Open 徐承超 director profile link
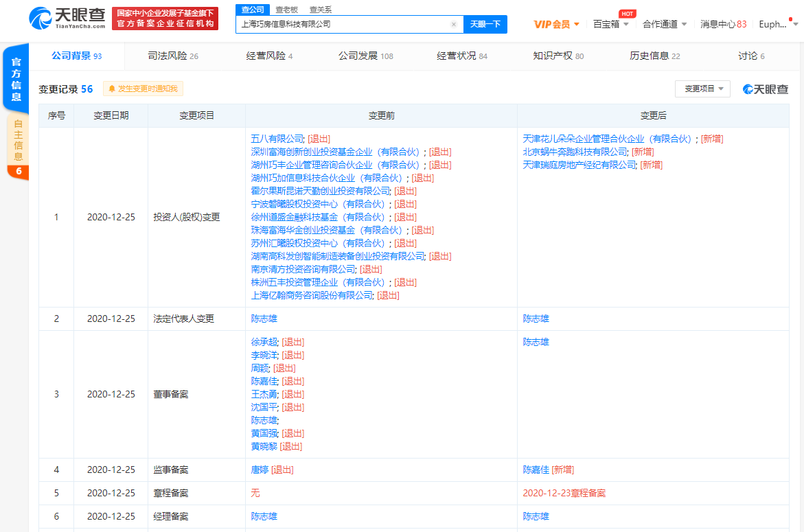The width and height of the screenshot is (804, 532). [x=264, y=342]
